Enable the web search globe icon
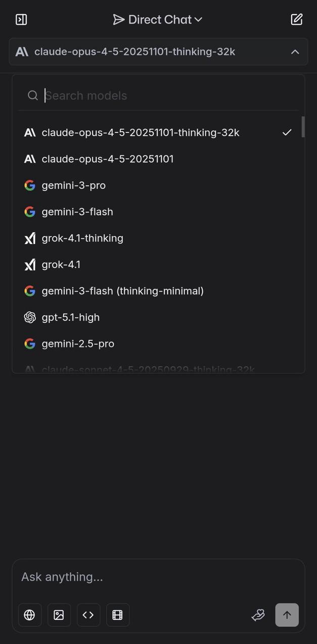317x644 pixels. [x=29, y=615]
